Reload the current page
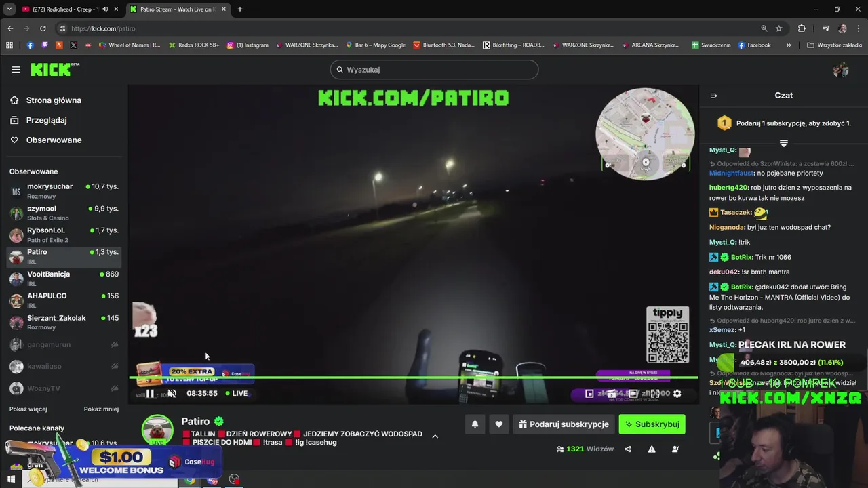Image resolution: width=868 pixels, height=488 pixels. tap(43, 28)
